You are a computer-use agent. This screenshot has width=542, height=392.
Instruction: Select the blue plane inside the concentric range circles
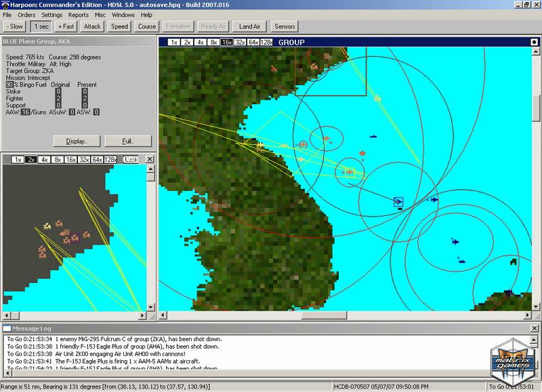[x=455, y=242]
